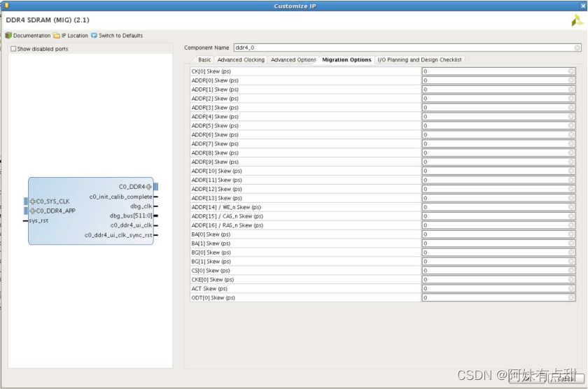Clear the CK[0] Skew value

coord(570,71)
